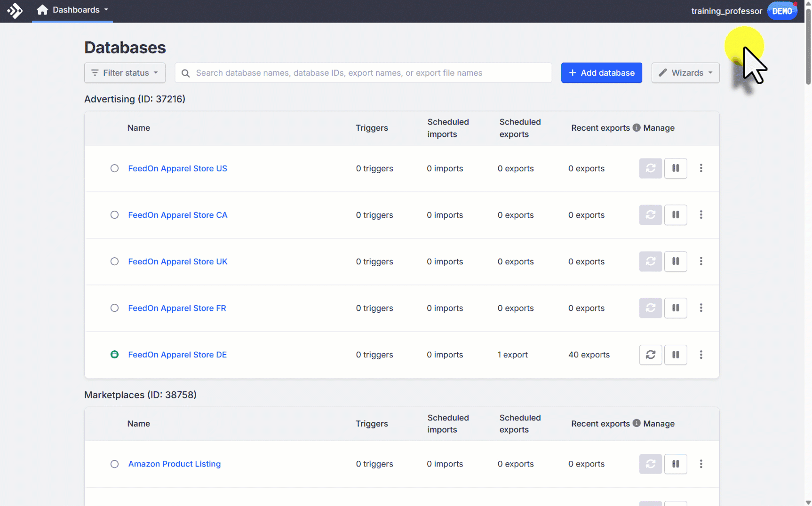Open the FeedOn Apparel Store US link
The width and height of the screenshot is (812, 506).
point(177,168)
